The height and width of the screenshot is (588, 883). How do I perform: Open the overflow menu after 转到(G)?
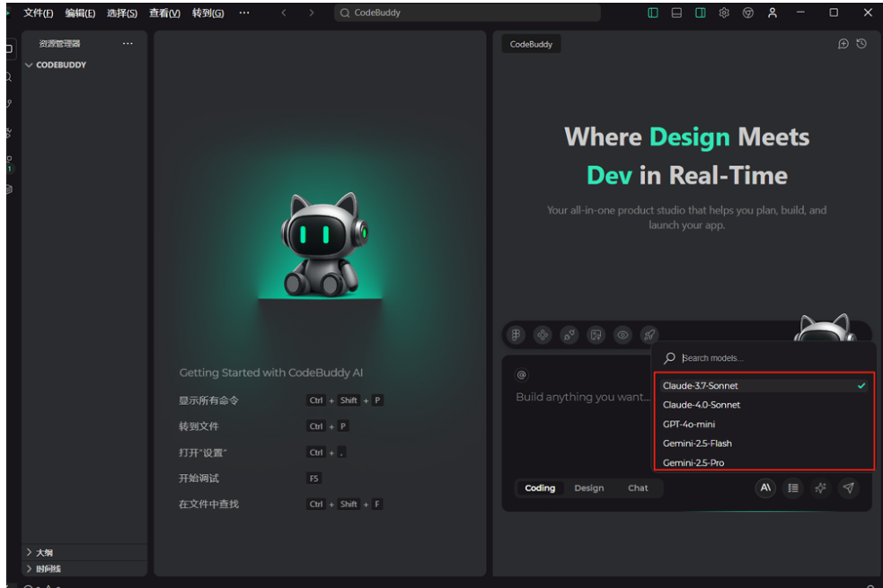[x=243, y=13]
